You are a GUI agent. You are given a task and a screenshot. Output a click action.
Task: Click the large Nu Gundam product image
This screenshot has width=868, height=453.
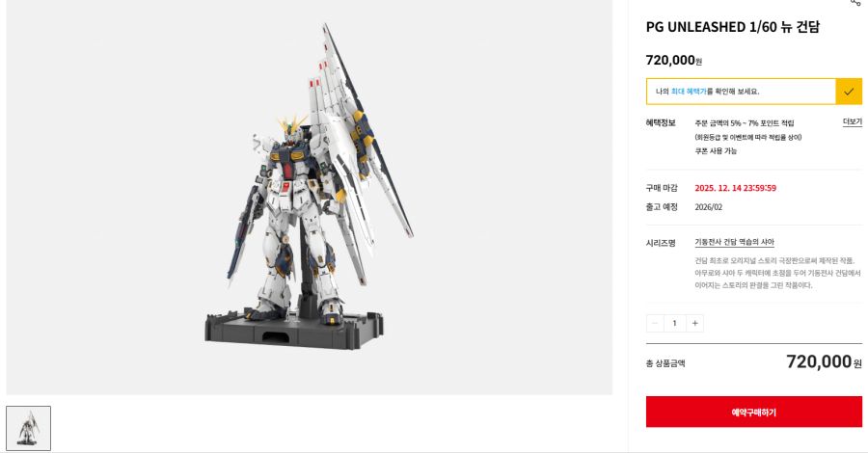tap(310, 197)
